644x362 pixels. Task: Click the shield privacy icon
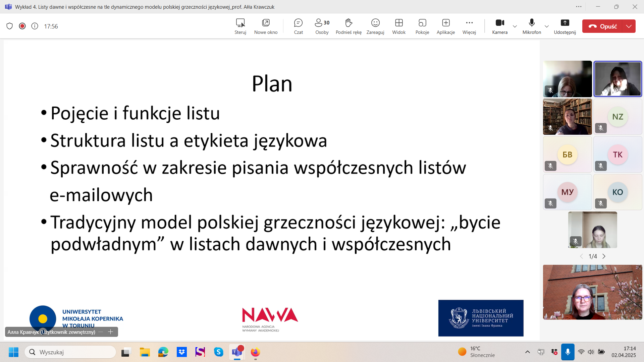click(x=10, y=26)
